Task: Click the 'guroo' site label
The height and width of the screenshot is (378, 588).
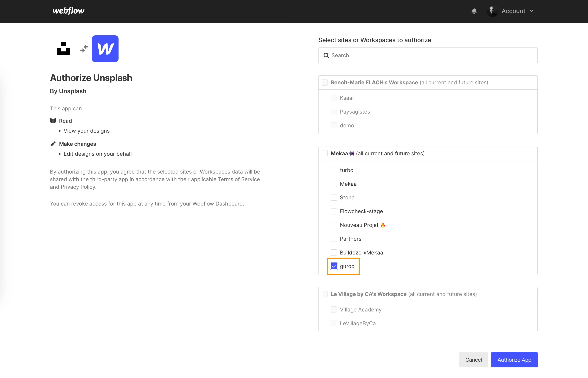Action: pos(347,266)
